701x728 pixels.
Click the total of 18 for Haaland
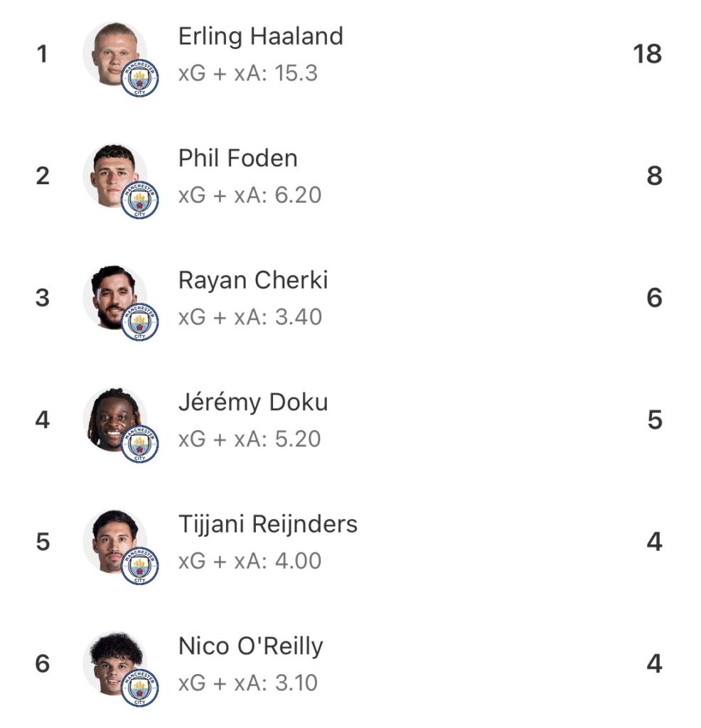(647, 54)
